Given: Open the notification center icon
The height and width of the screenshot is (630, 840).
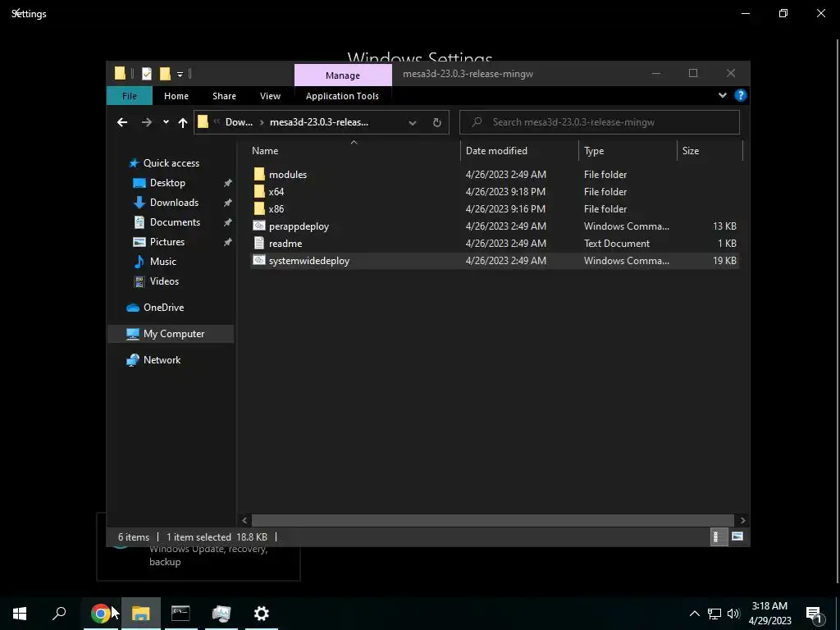Looking at the screenshot, I should pyautogui.click(x=815, y=614).
